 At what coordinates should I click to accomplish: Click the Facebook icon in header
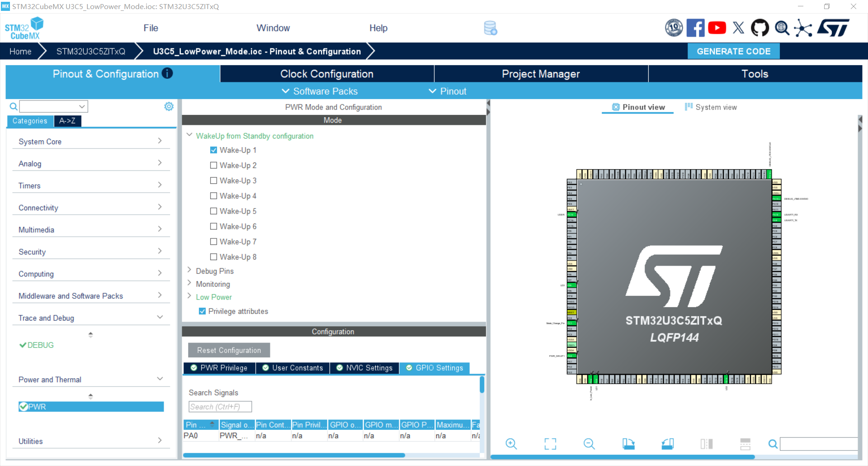(695, 28)
